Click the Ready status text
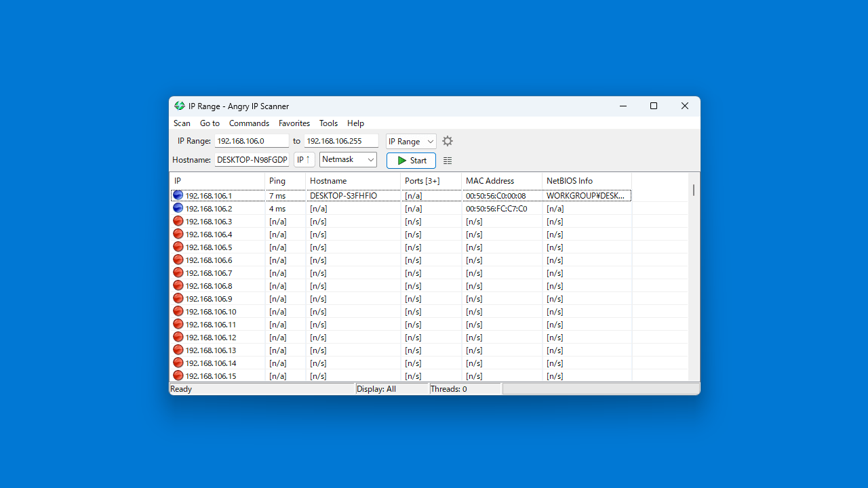Image resolution: width=868 pixels, height=488 pixels. (x=181, y=389)
